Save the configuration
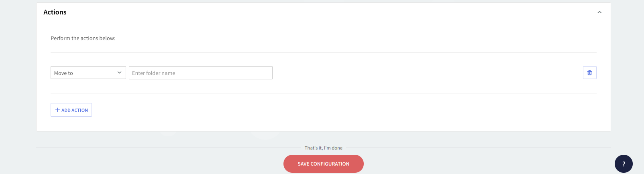This screenshot has width=644, height=174. tap(323, 164)
